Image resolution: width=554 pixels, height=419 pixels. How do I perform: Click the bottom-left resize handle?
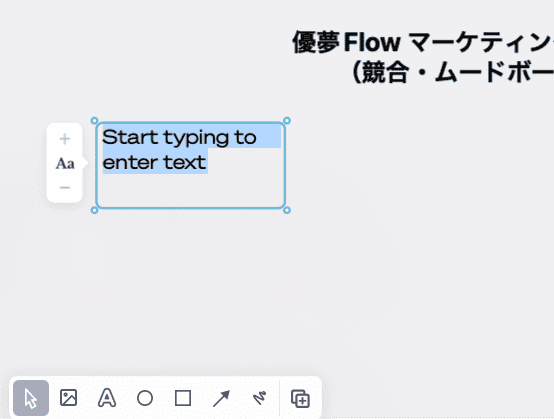94,210
